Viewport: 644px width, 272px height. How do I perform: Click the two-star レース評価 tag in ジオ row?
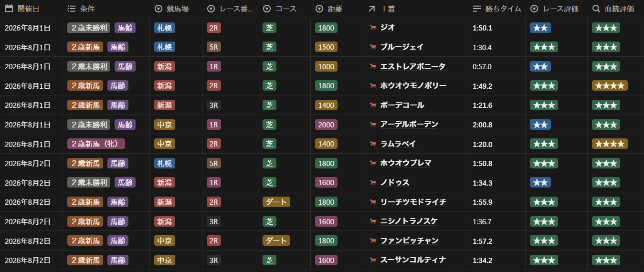click(x=540, y=28)
